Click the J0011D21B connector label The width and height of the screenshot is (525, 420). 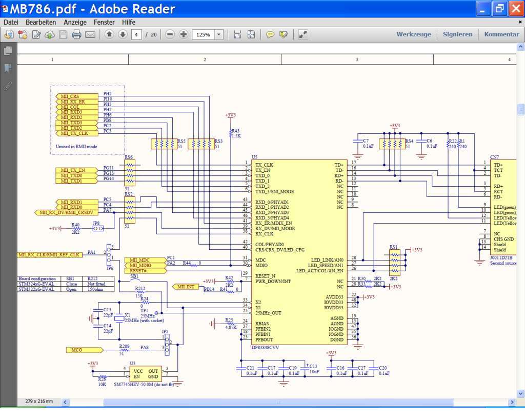(501, 258)
